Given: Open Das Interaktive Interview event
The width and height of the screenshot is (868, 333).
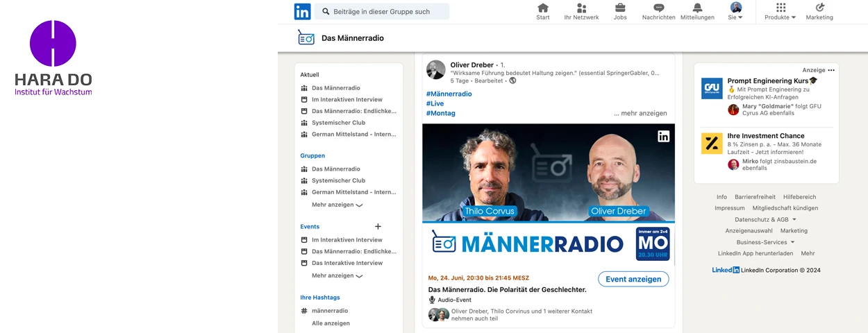Looking at the screenshot, I should tap(347, 263).
